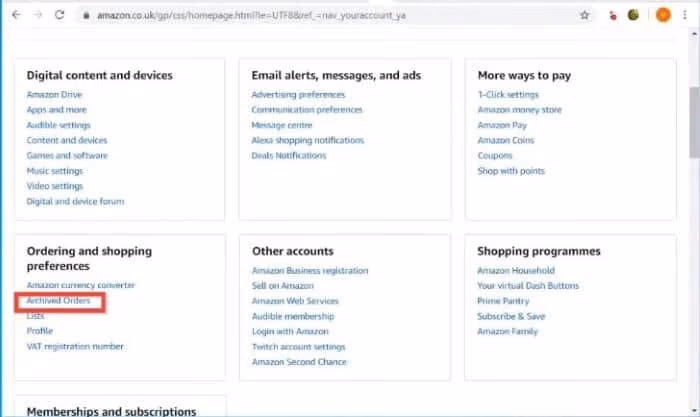Open Digital and device forum link

pyautogui.click(x=75, y=201)
